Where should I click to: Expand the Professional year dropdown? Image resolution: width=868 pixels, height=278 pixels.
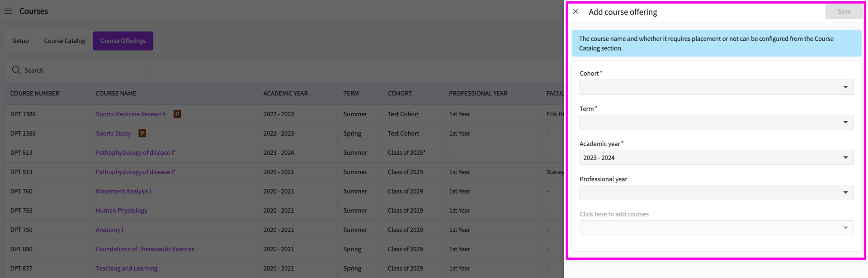[x=716, y=193]
